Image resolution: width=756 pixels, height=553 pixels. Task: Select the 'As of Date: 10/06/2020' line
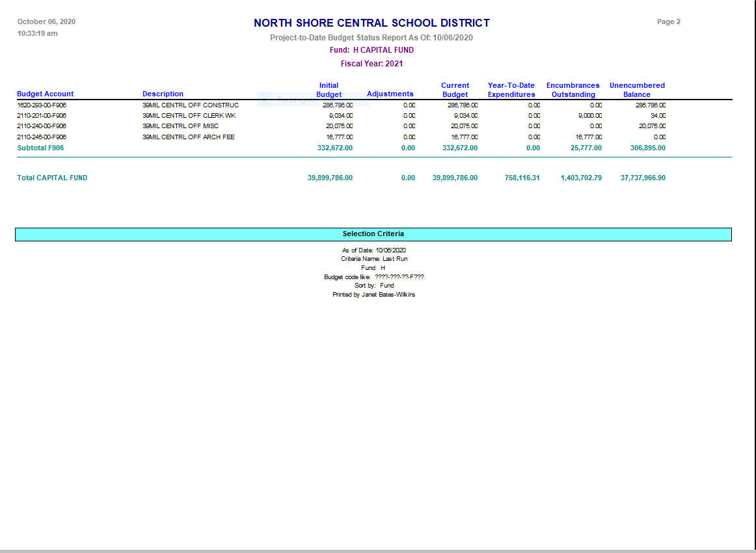point(373,250)
